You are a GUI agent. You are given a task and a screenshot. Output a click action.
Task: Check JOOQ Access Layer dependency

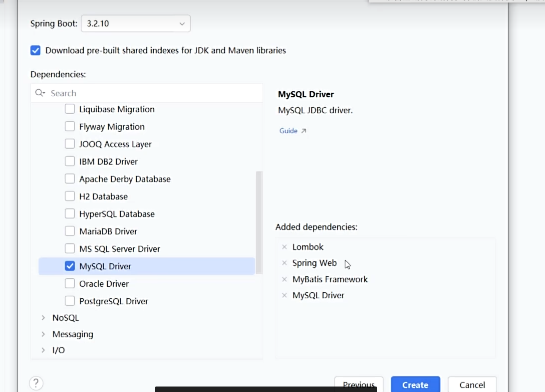(70, 144)
